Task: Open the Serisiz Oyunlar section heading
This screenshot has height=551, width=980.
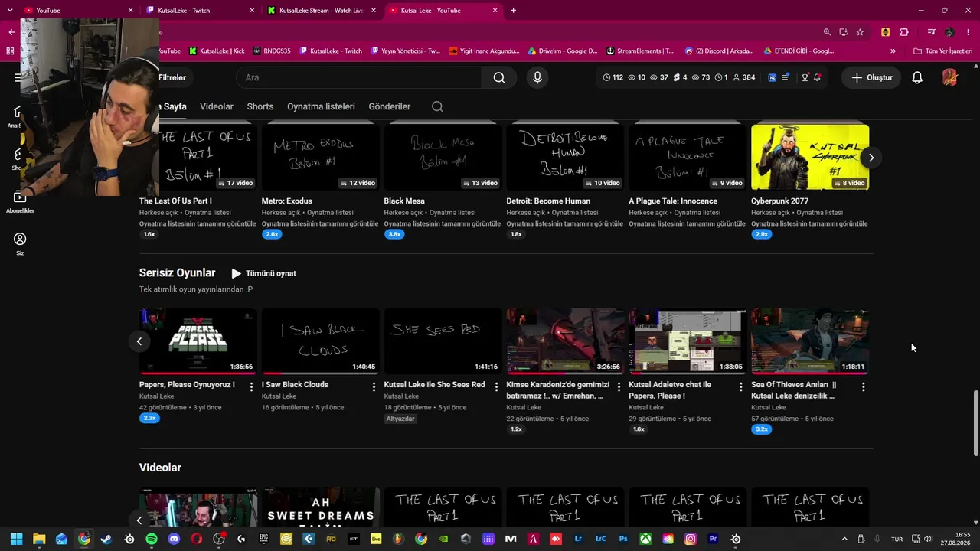Action: (x=178, y=273)
